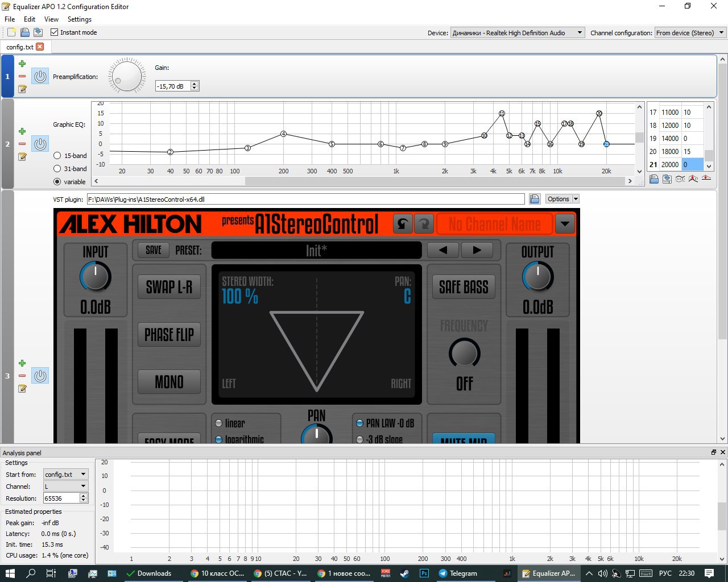Click the preset SAVE button

(x=154, y=250)
